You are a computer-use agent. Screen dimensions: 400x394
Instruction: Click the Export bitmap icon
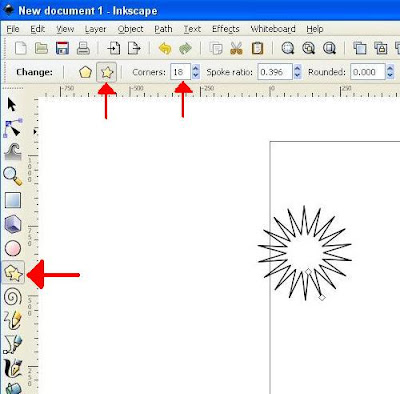(134, 48)
